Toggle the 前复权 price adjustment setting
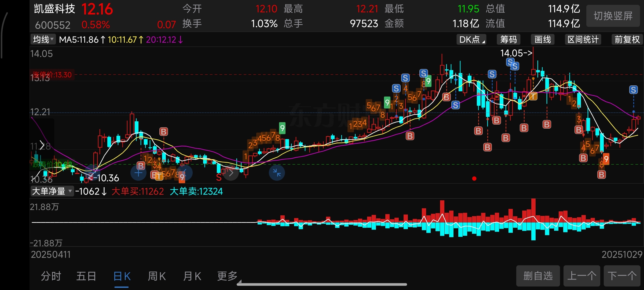The height and width of the screenshot is (290, 644). 627,40
